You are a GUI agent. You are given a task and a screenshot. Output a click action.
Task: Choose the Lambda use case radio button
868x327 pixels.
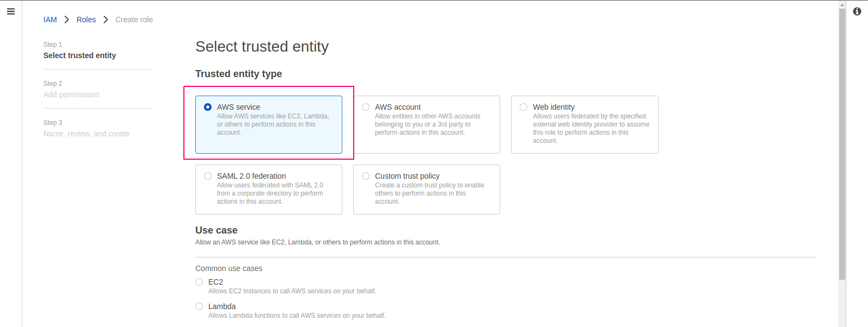(199, 306)
